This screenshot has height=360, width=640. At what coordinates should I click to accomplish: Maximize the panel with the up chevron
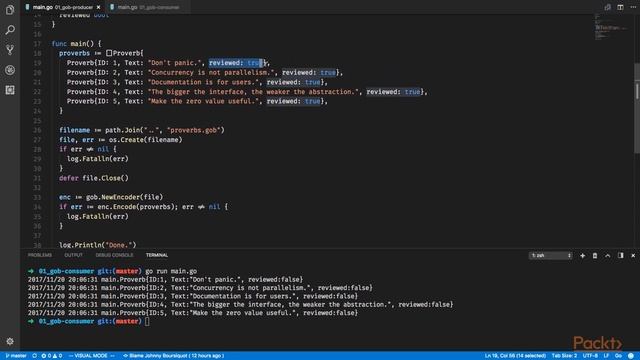(607, 256)
